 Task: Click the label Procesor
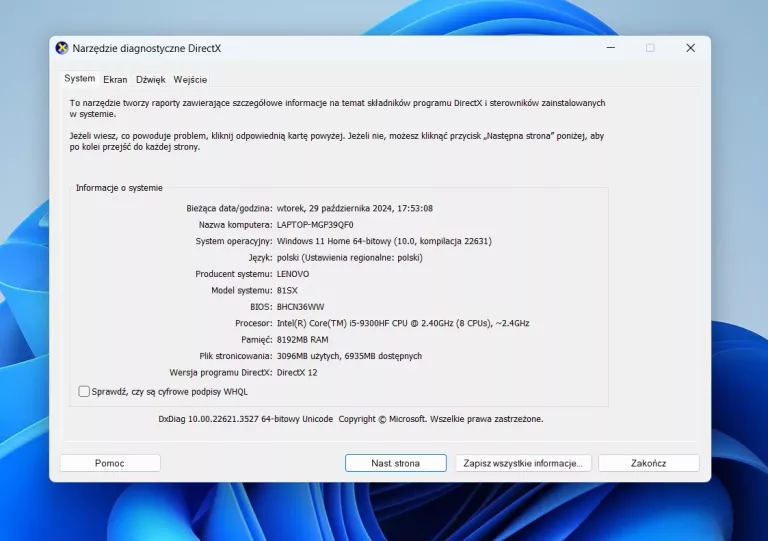[x=254, y=323]
